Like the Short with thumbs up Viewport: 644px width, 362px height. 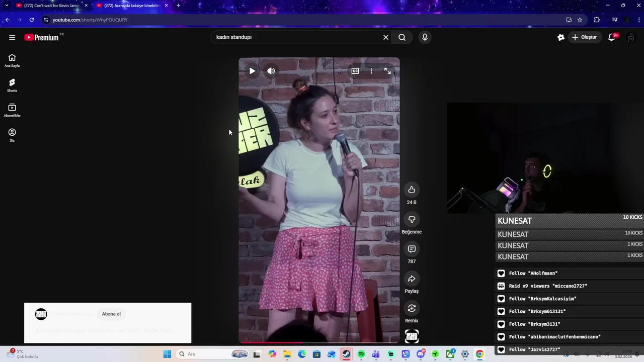click(x=412, y=190)
